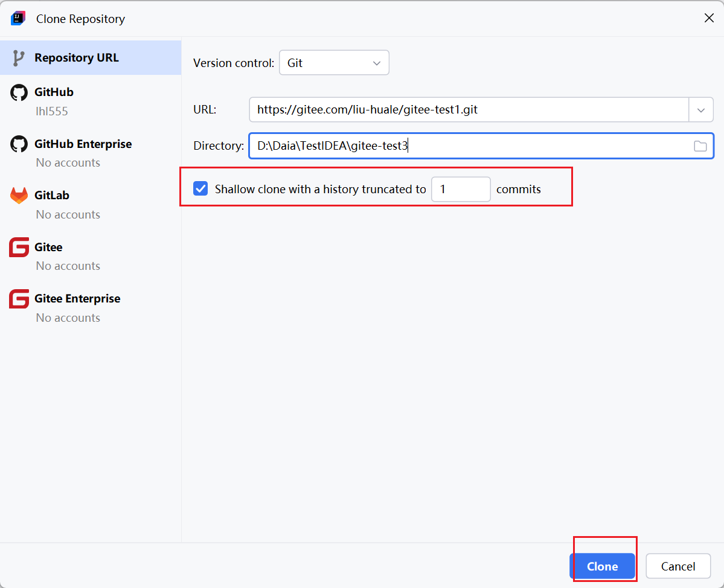
Task: Click 'No accounts' under Gitee Enterprise
Action: coord(68,318)
